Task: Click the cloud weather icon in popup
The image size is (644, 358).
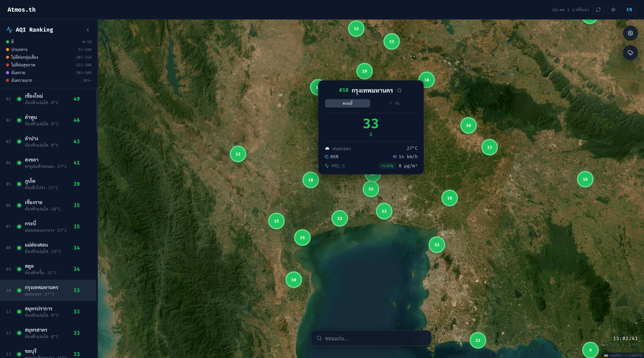Action: [x=327, y=148]
